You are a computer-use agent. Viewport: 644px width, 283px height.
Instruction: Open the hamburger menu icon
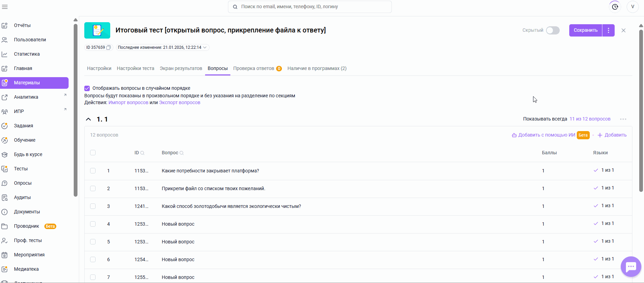point(5,7)
